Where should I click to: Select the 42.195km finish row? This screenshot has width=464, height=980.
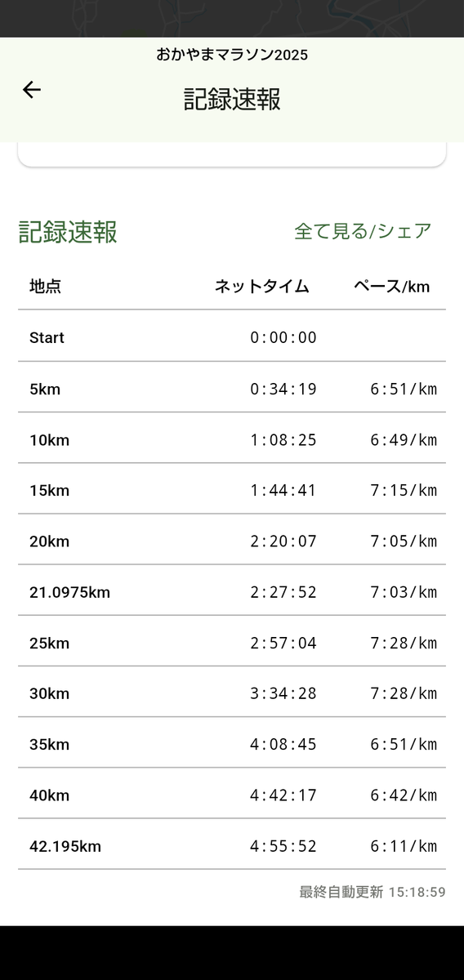232,844
